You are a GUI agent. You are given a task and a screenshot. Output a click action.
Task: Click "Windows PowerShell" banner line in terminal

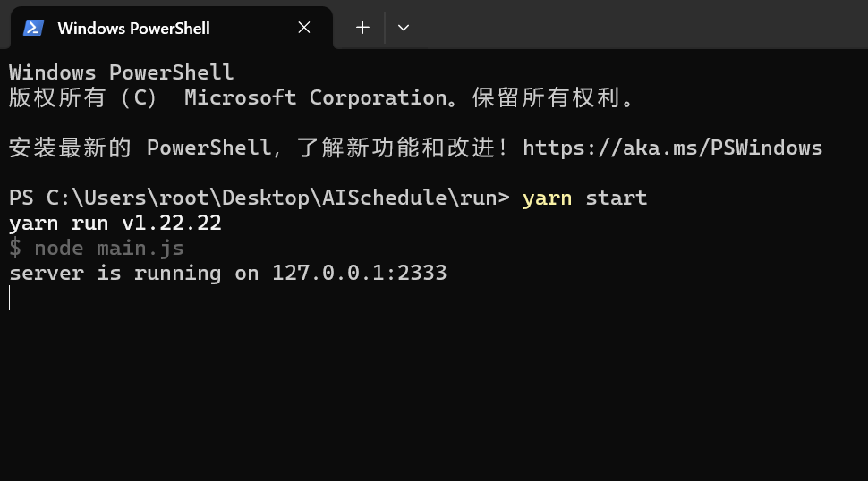121,72
